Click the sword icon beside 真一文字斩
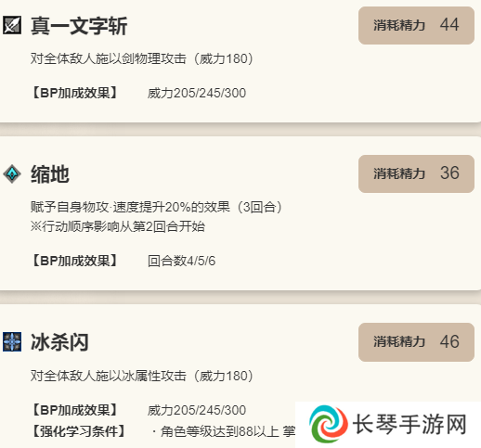Viewport: 481px width, 448px height. point(12,25)
